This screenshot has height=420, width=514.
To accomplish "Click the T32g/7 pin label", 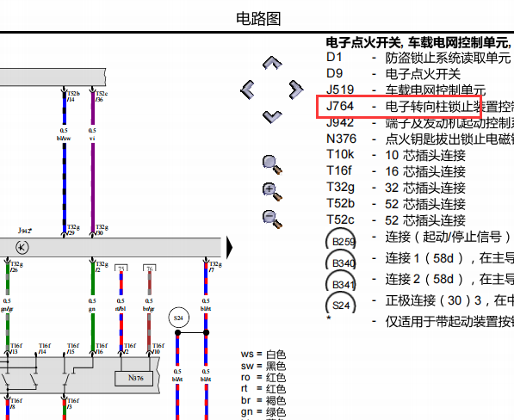I will tap(215, 267).
